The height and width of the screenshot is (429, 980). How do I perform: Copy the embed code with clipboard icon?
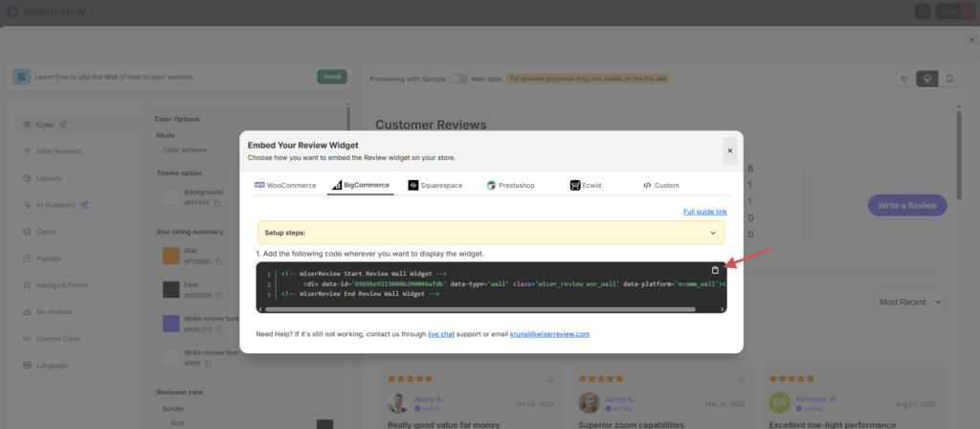click(715, 270)
